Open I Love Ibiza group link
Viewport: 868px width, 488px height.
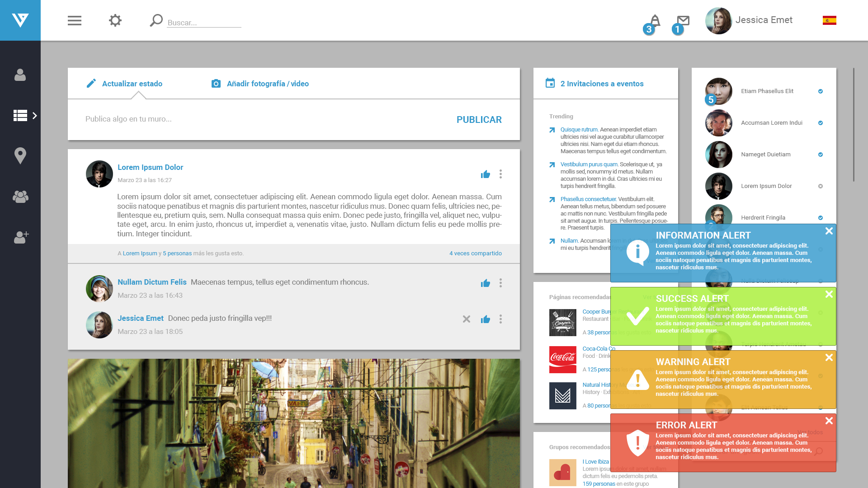(596, 462)
